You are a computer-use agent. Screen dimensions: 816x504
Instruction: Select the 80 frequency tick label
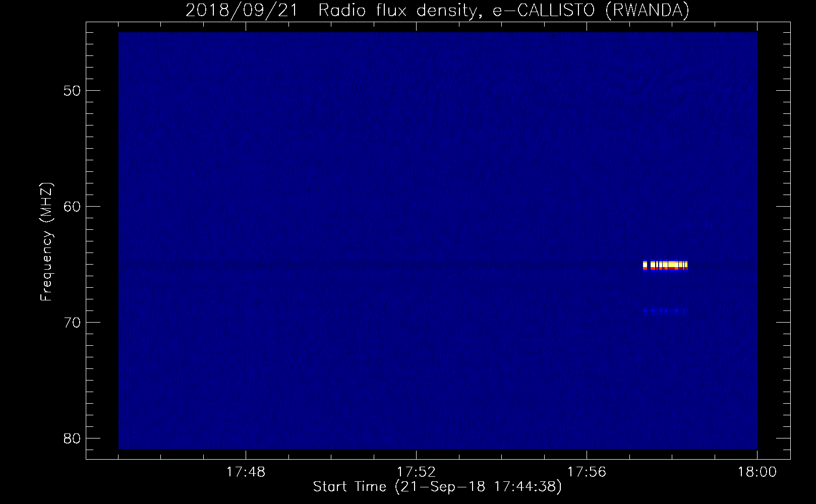coord(72,438)
